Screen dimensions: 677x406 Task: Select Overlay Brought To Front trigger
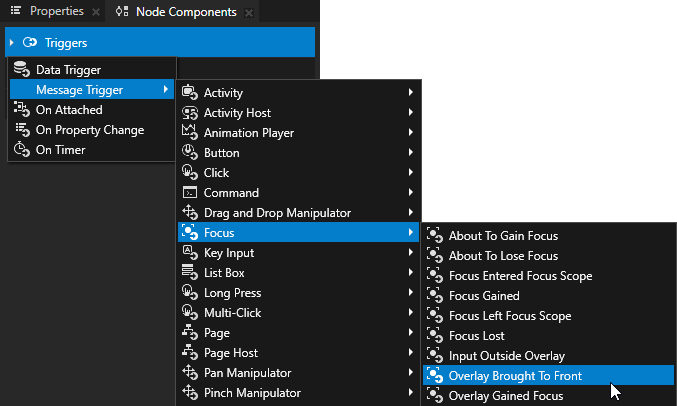pyautogui.click(x=515, y=376)
